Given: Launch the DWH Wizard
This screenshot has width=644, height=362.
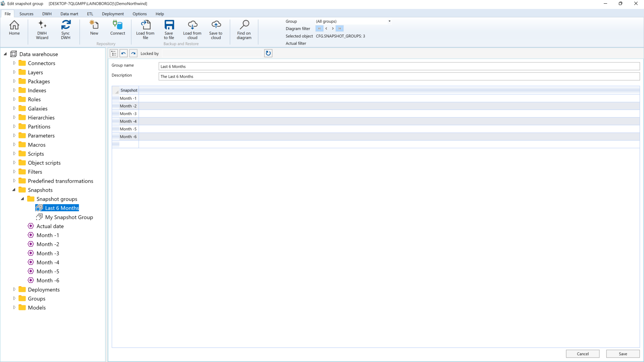Looking at the screenshot, I should pyautogui.click(x=42, y=30).
